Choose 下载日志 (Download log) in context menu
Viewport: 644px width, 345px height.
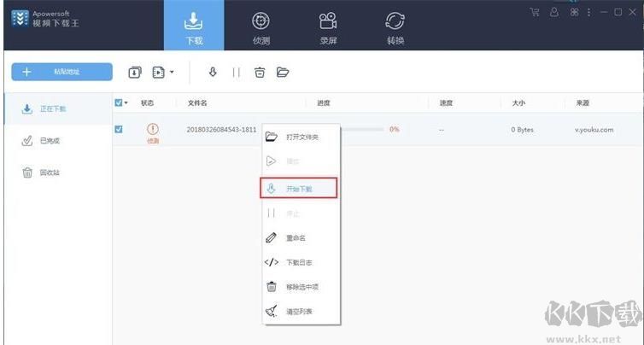pos(301,262)
